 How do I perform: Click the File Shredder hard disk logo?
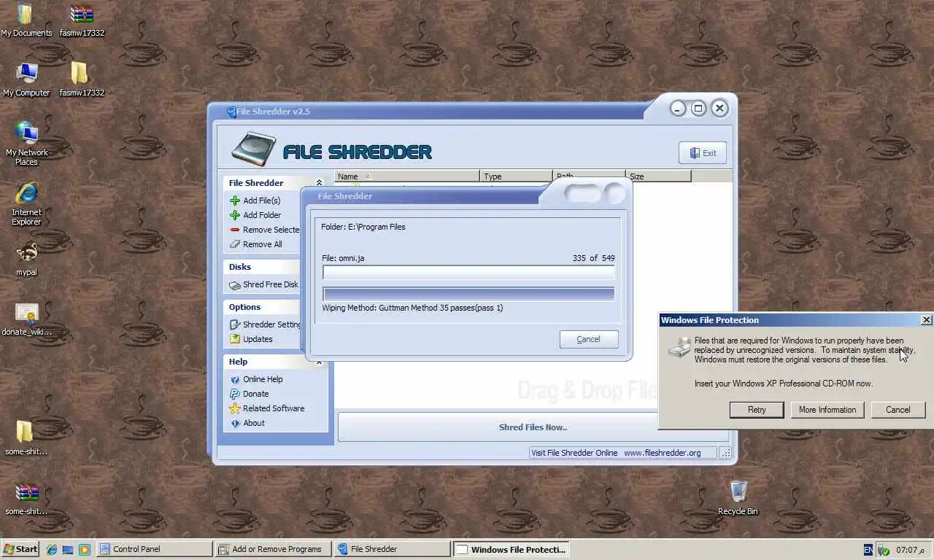tap(254, 149)
